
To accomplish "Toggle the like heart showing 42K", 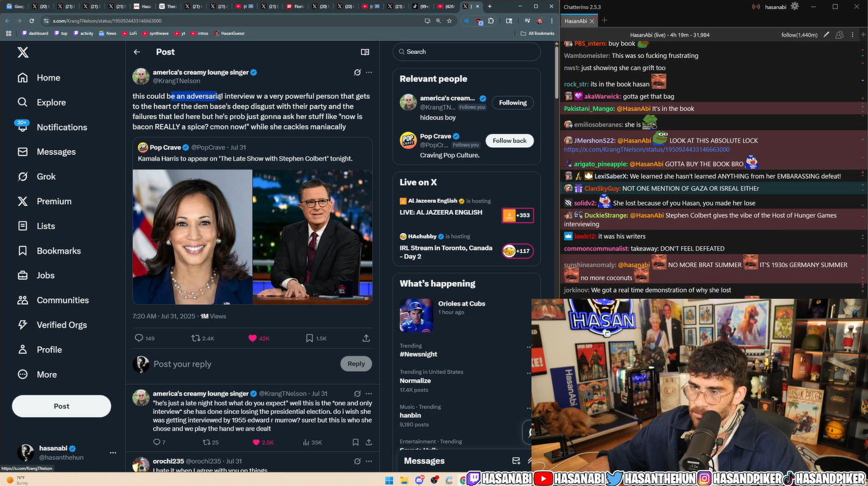I will point(253,338).
